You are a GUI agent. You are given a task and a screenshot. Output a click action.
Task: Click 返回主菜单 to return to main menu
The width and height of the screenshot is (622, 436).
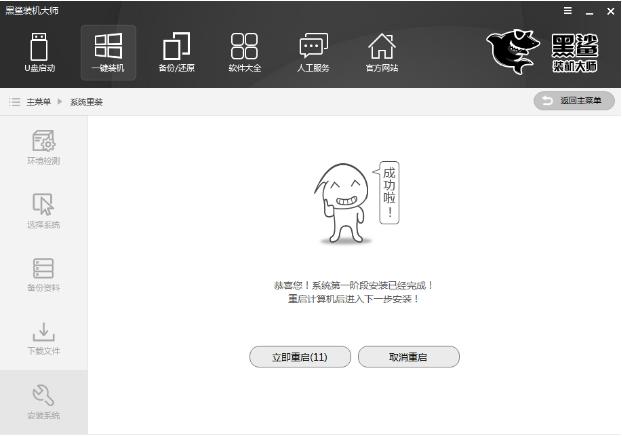(x=574, y=101)
